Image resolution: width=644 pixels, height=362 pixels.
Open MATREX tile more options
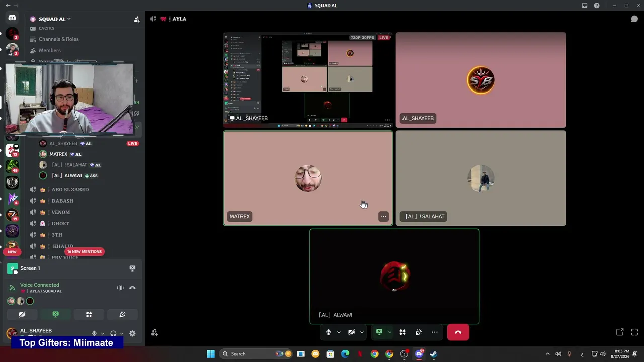coord(383,217)
